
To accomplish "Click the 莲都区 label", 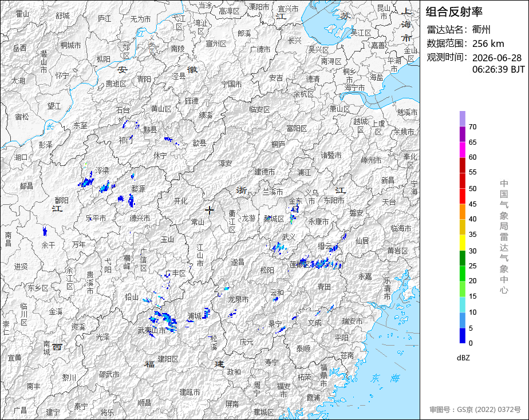I will pyautogui.click(x=299, y=264).
